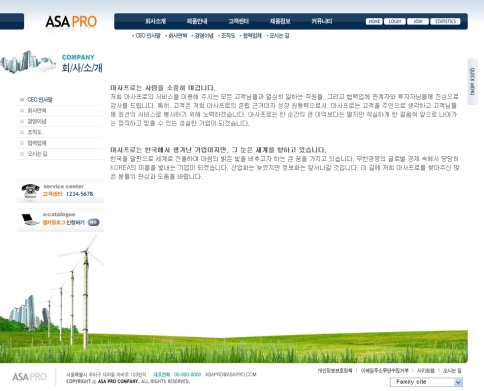This screenshot has height=391, width=484.
Task: Select CEO 인사말 in the left sidebar
Action: point(40,100)
